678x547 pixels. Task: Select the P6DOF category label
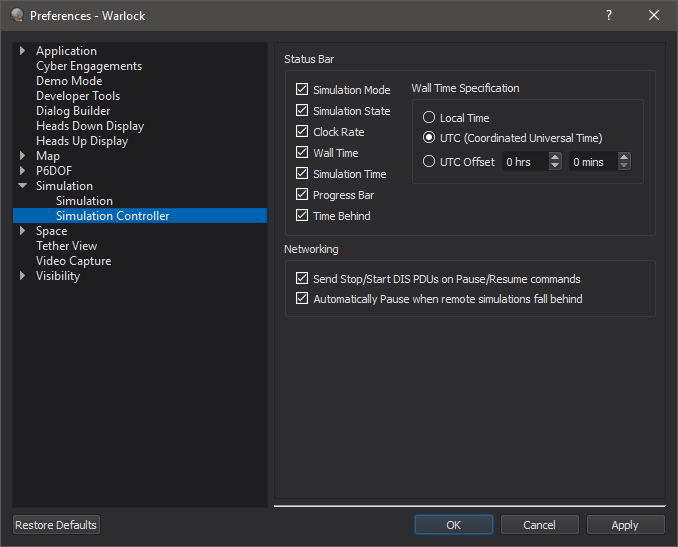(x=54, y=171)
